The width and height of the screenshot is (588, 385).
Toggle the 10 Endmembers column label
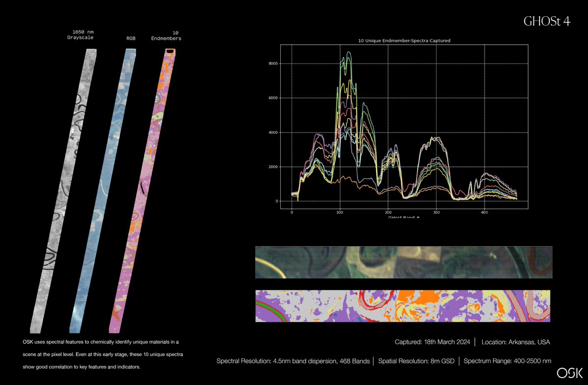click(167, 34)
